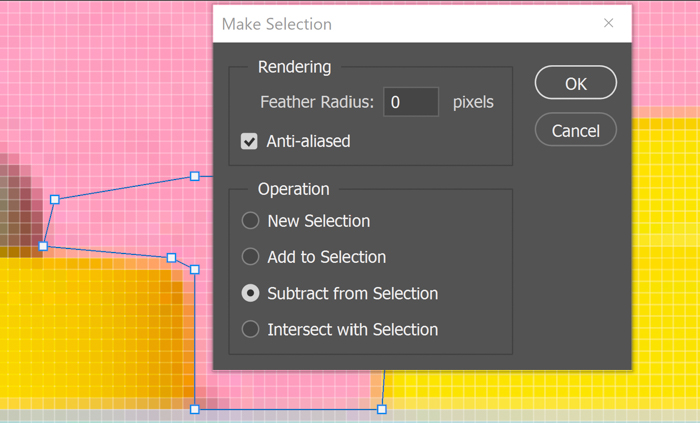Click the 'pixels' unit label

coord(473,103)
